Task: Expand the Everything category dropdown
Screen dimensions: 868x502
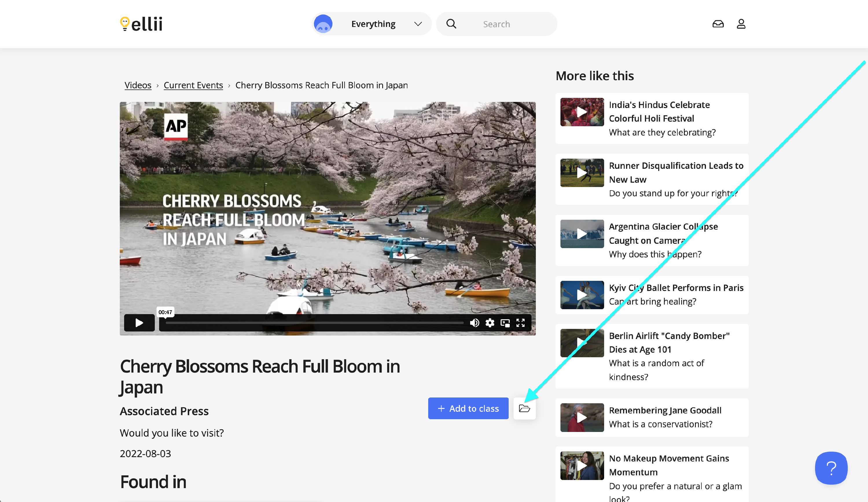Action: click(x=373, y=24)
